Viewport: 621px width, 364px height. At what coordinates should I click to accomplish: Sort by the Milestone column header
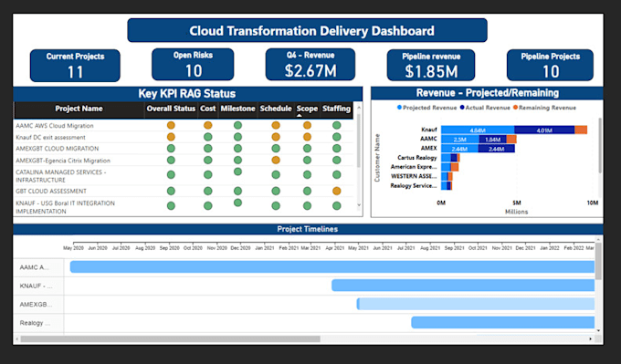237,109
